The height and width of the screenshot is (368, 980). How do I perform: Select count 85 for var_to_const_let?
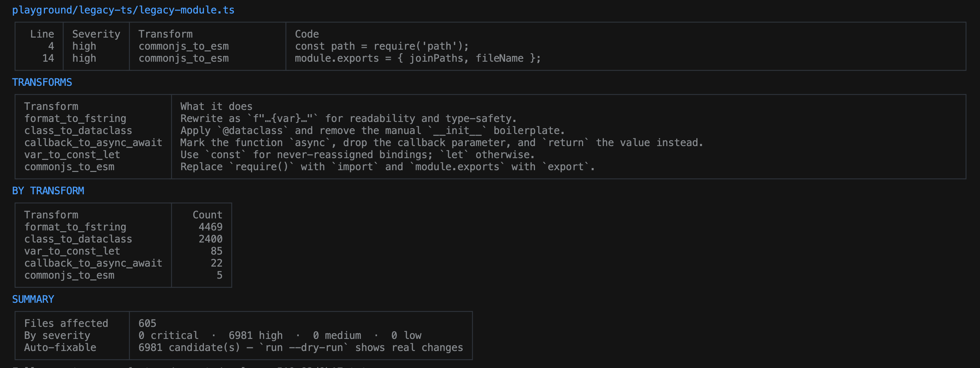pos(216,251)
